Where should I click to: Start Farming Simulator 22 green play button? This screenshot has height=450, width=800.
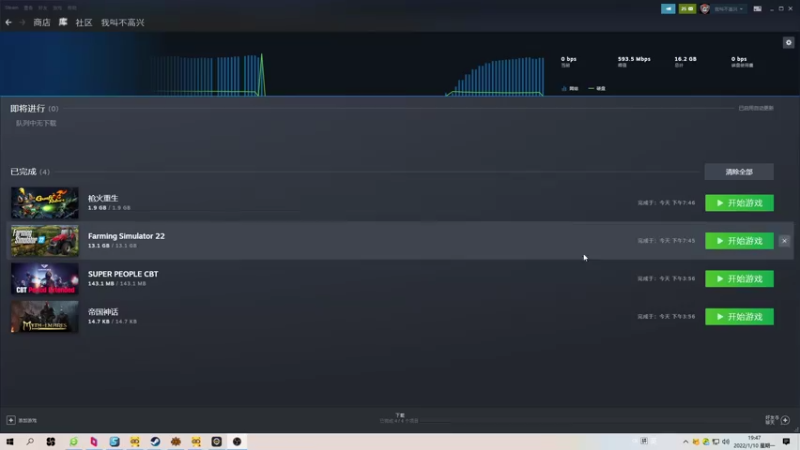pos(739,241)
